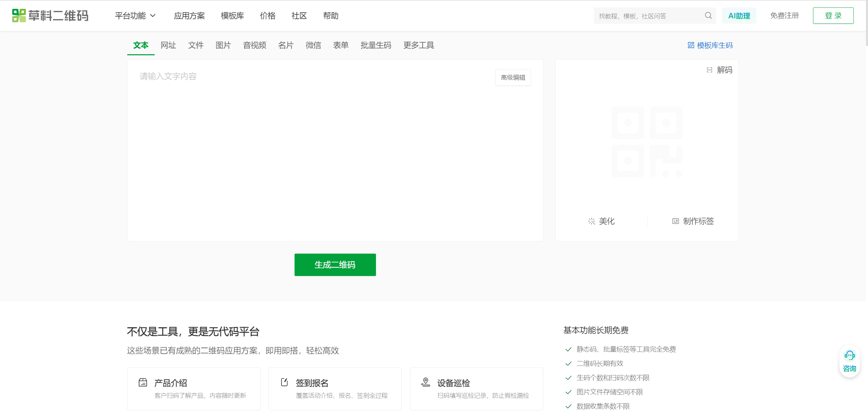Switch to the 网址 tab
The width and height of the screenshot is (868, 415).
[x=168, y=45]
